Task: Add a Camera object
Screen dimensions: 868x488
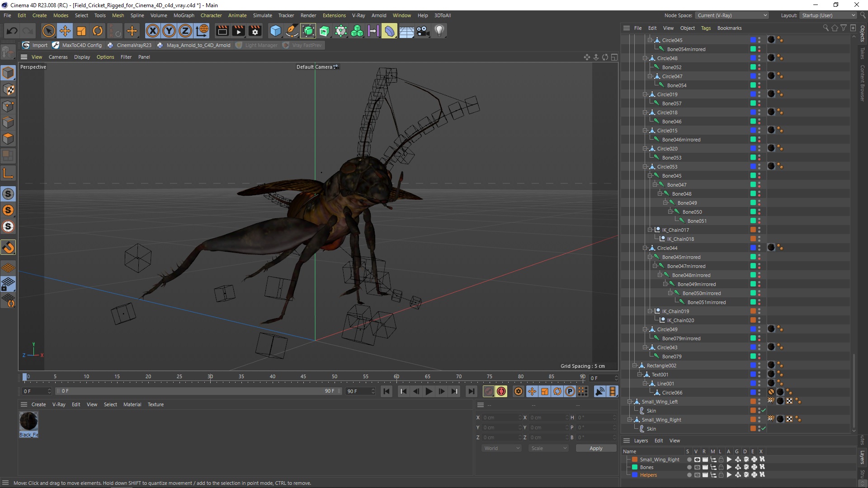Action: pyautogui.click(x=423, y=31)
